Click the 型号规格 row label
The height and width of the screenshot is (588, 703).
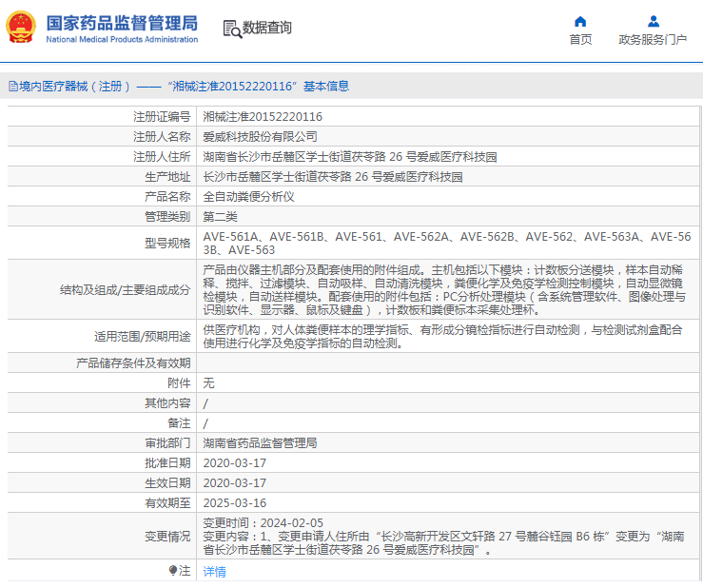coord(167,243)
